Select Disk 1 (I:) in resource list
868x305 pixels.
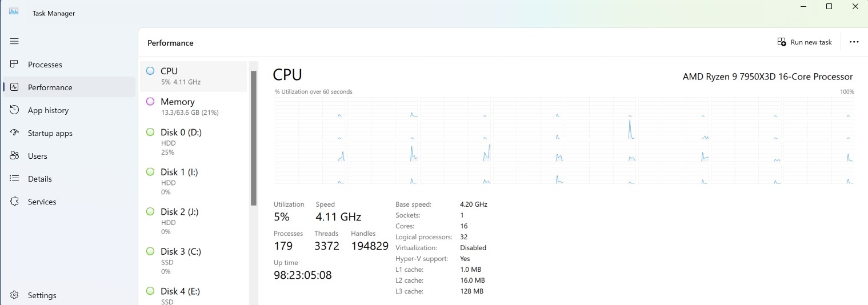tap(194, 182)
